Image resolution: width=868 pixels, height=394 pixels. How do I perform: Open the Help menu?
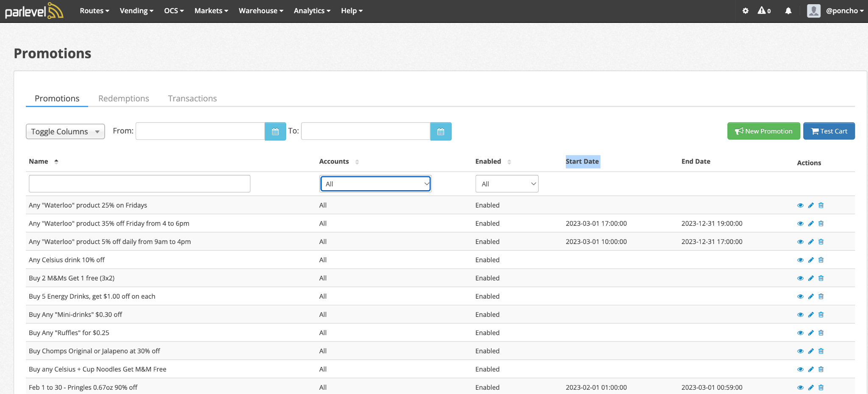[352, 11]
